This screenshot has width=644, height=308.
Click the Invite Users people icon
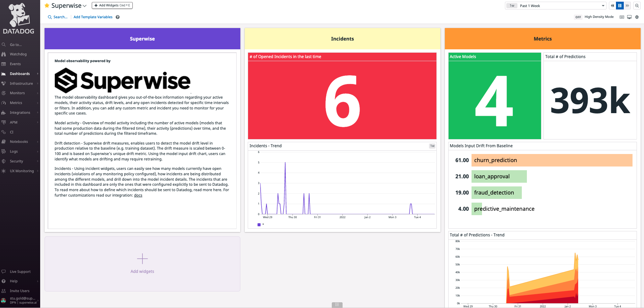(4, 291)
